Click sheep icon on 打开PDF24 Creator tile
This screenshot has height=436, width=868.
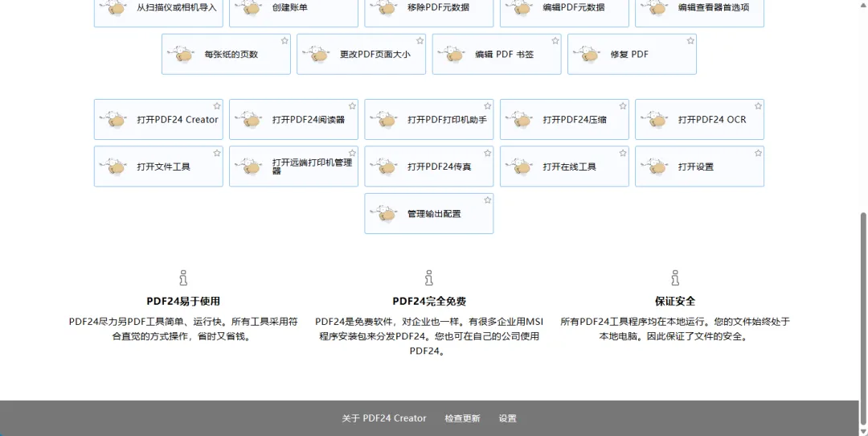click(x=114, y=120)
